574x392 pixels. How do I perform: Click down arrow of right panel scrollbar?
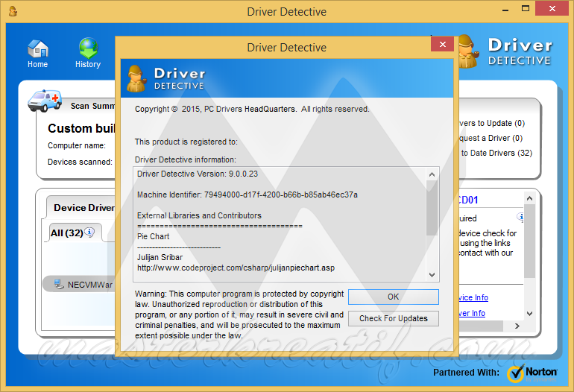529,314
